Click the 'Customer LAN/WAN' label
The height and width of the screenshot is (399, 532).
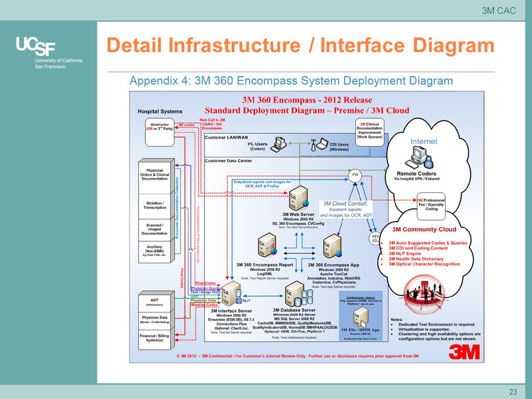[x=226, y=137]
